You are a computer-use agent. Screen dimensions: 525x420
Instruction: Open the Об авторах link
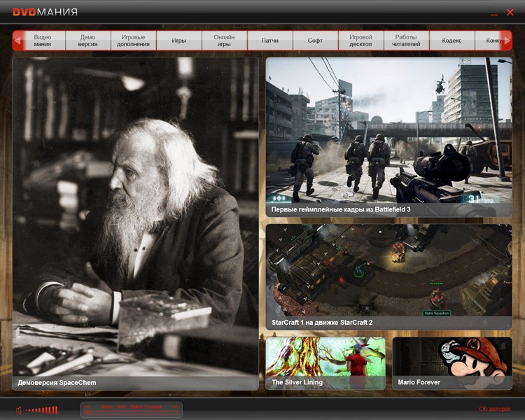[496, 409]
